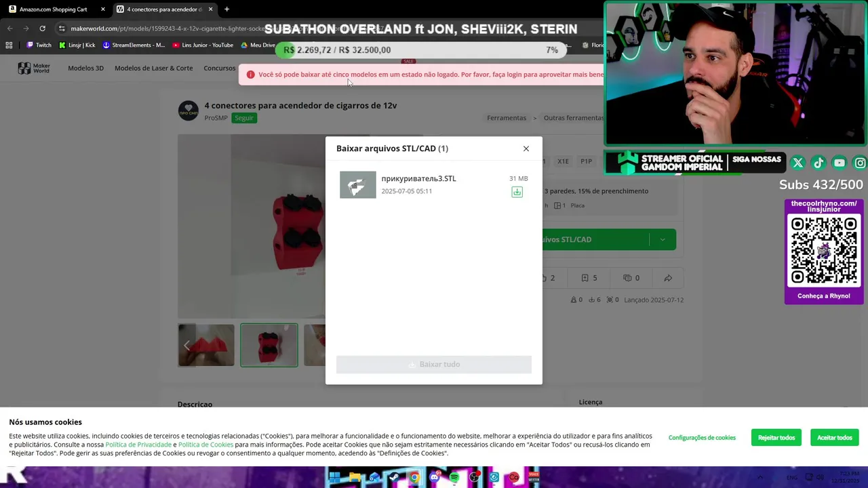
Task: Go forward with the browser forward arrow
Action: pos(26,28)
